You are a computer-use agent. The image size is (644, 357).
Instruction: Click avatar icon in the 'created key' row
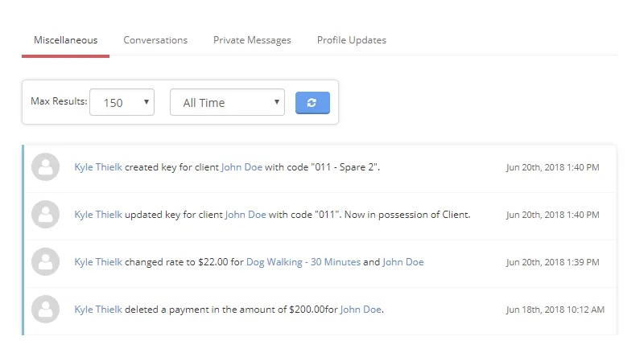pyautogui.click(x=46, y=167)
